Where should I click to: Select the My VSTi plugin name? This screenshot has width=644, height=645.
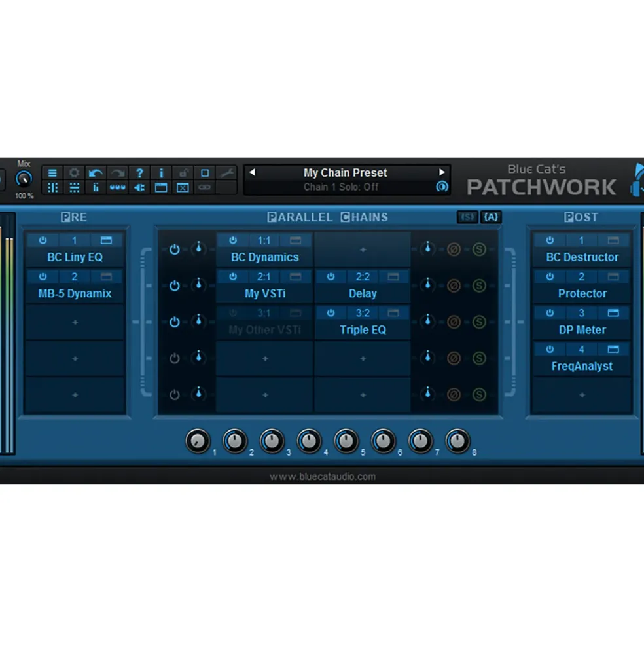tap(265, 294)
